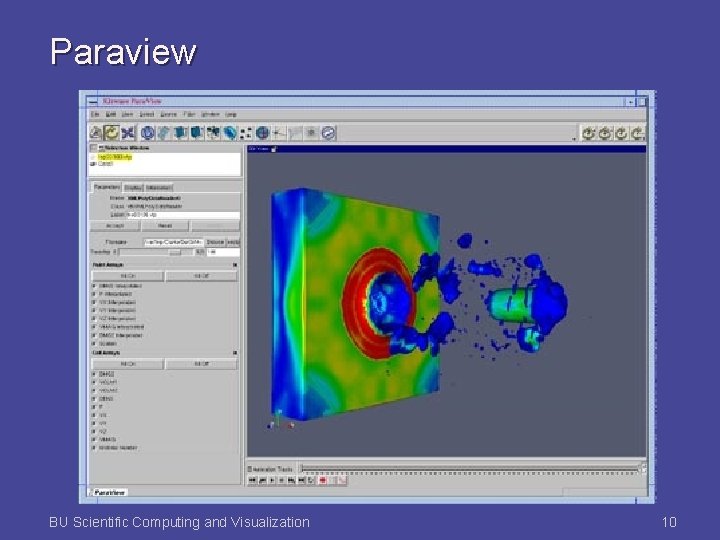The width and height of the screenshot is (720, 540).
Task: Jump to the last animation frame
Action: pyautogui.click(x=301, y=480)
